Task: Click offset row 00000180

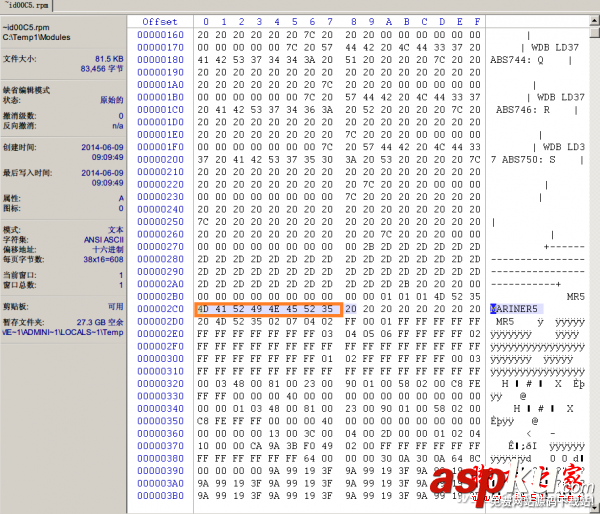Action: (x=160, y=60)
